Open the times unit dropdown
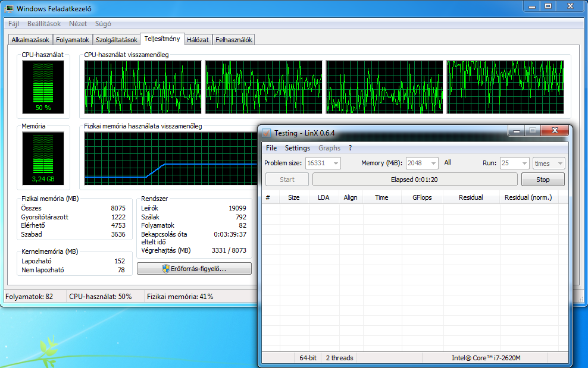This screenshot has height=368, width=588. [549, 163]
